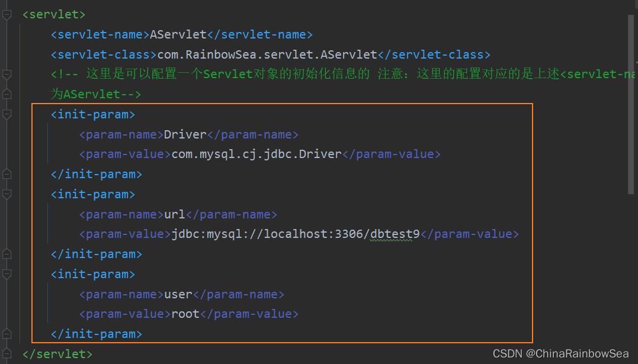Collapse the opening <servlet> tag fold marker

coord(7,15)
